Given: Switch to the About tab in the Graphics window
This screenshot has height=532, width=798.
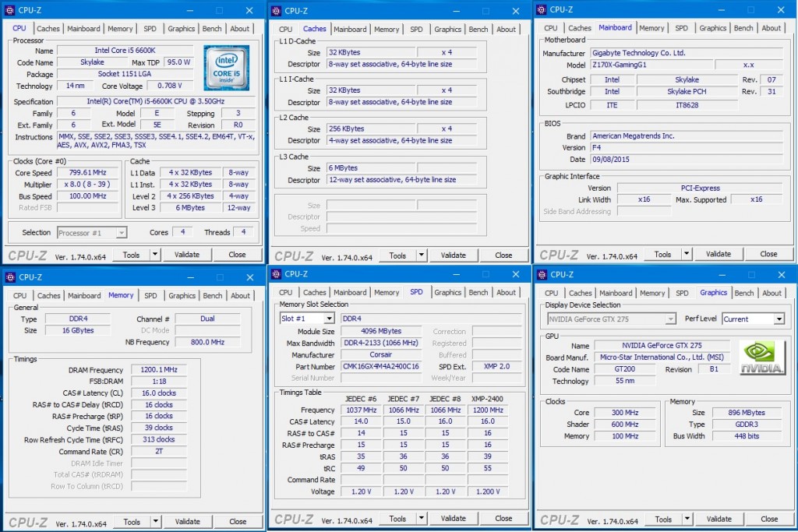Looking at the screenshot, I should 772,293.
